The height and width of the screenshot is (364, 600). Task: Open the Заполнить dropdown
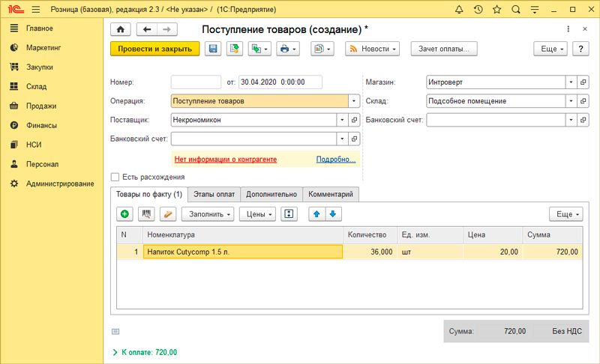pyautogui.click(x=208, y=214)
